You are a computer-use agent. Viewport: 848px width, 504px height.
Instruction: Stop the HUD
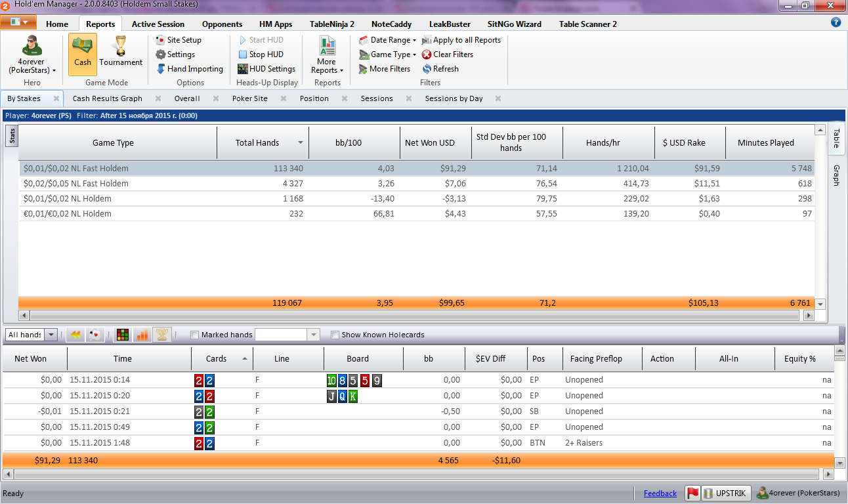(261, 54)
